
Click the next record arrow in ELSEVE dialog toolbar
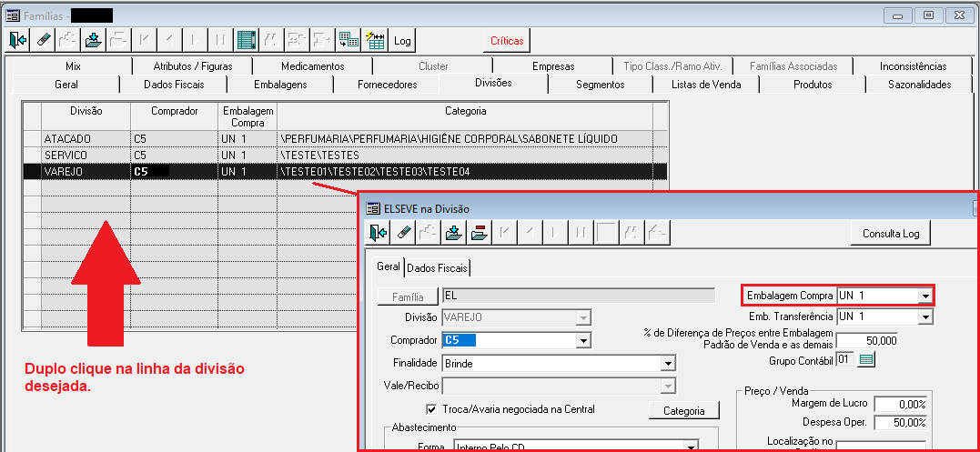point(555,233)
